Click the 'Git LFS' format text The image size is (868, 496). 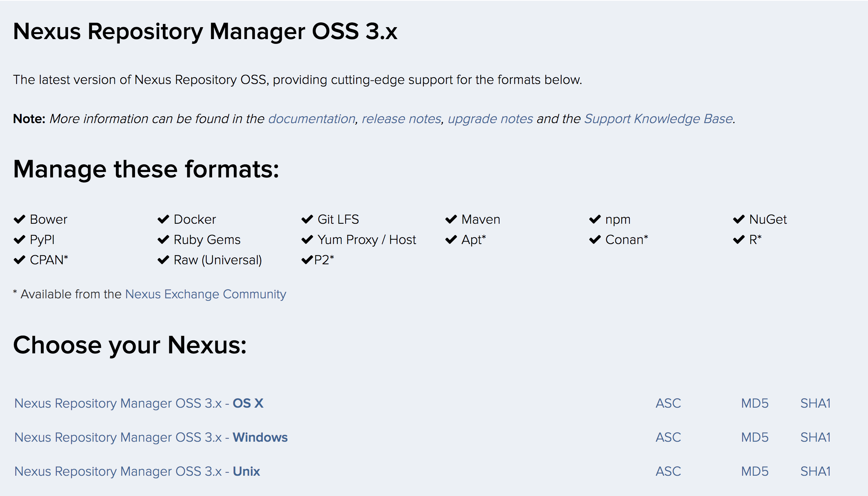(338, 219)
